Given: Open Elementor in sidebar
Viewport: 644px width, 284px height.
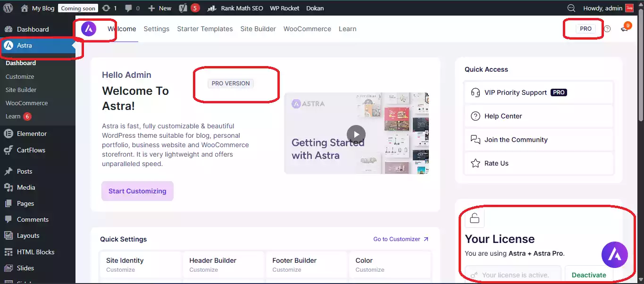Looking at the screenshot, I should [x=38, y=134].
